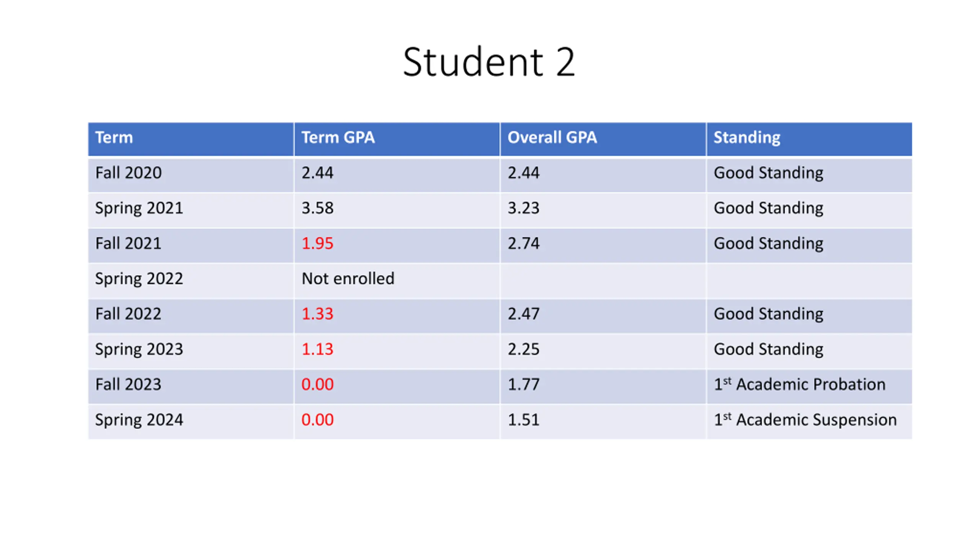Image resolution: width=980 pixels, height=551 pixels.
Task: Click the red 1.95 term GPA
Action: click(317, 243)
